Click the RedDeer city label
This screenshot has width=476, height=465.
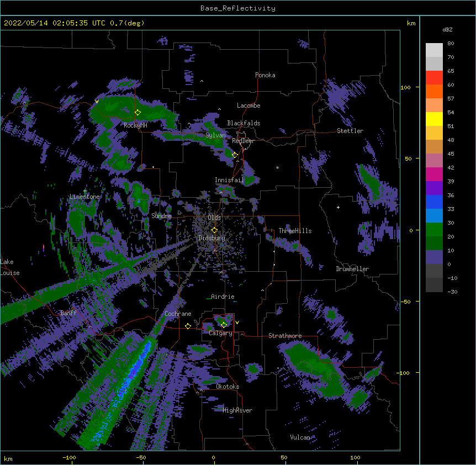pos(243,141)
